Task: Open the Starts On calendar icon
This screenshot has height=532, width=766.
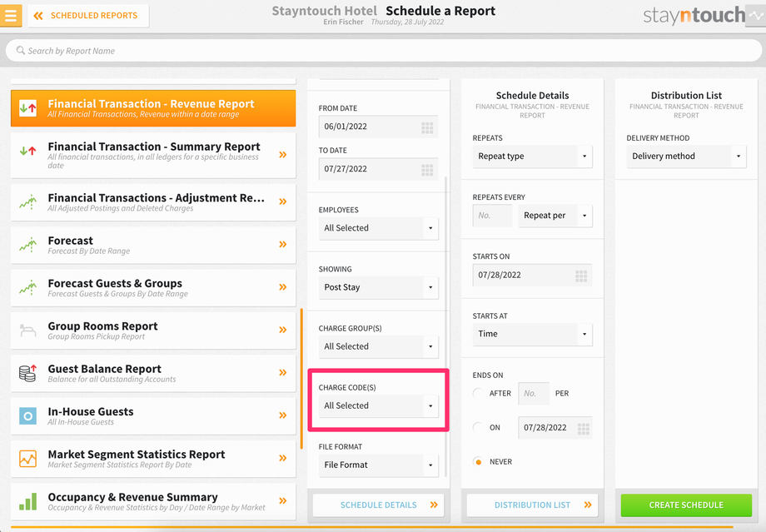Action: 581,276
